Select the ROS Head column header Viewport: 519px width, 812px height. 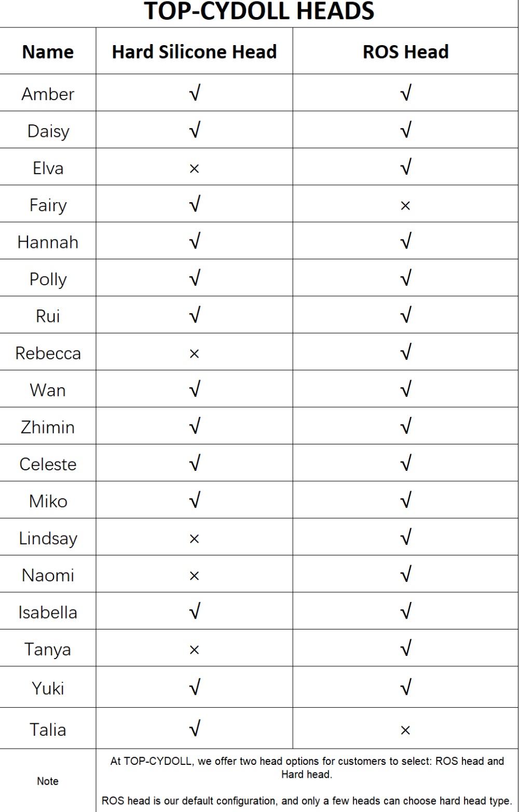[406, 52]
